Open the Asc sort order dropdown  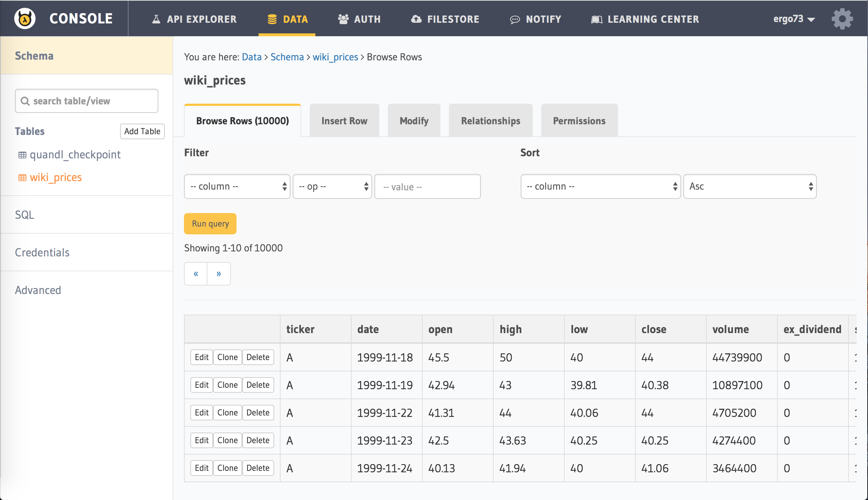coord(750,186)
